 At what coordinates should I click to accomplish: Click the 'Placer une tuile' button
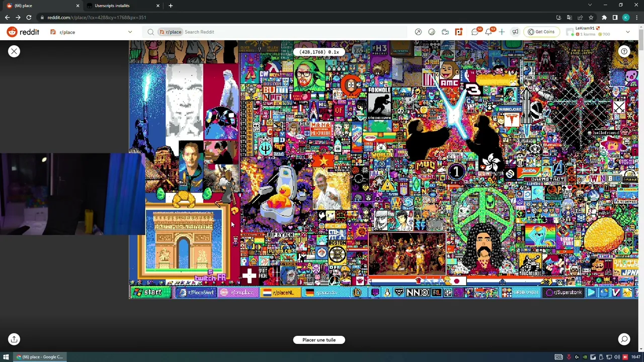tap(319, 340)
